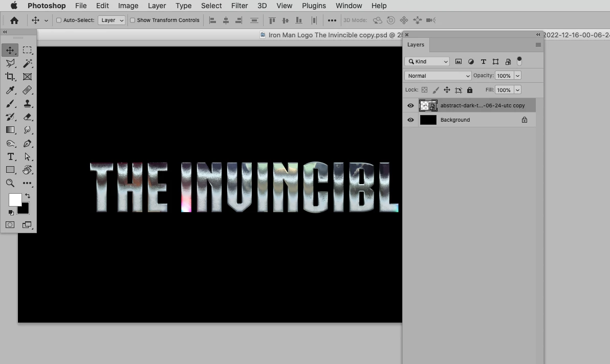This screenshot has width=610, height=364.
Task: Hide the abstract-dark copy layer
Action: (410, 106)
